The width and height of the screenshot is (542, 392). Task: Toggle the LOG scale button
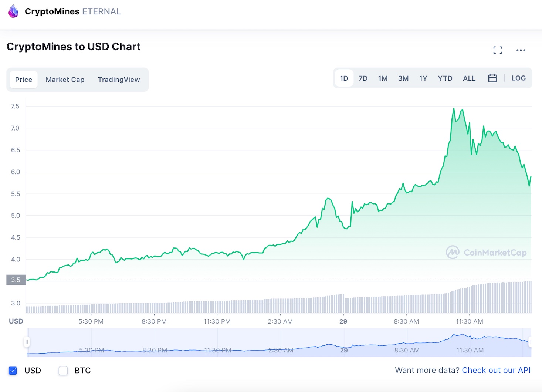518,78
